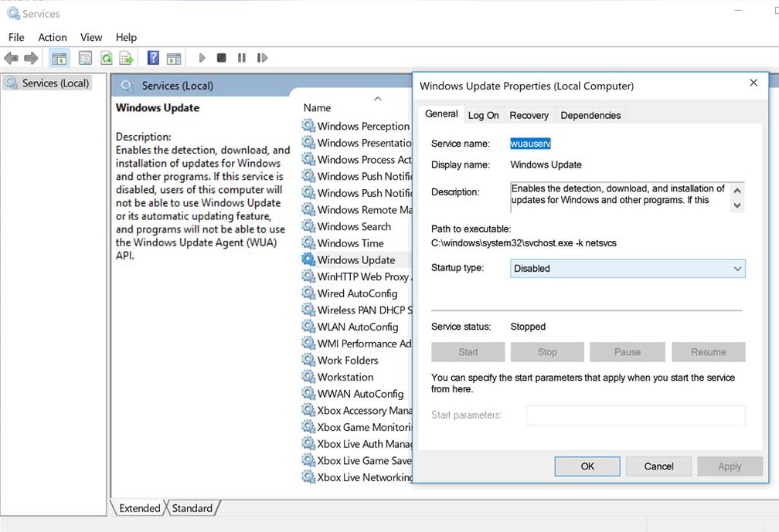Select Windows Remote Ma service row
779x532 pixels.
(357, 210)
